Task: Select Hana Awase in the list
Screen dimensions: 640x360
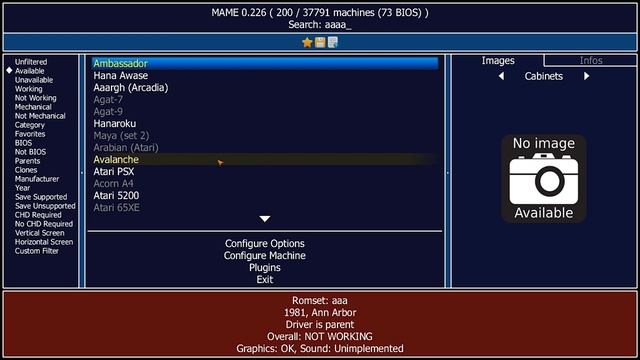Action: [265, 76]
